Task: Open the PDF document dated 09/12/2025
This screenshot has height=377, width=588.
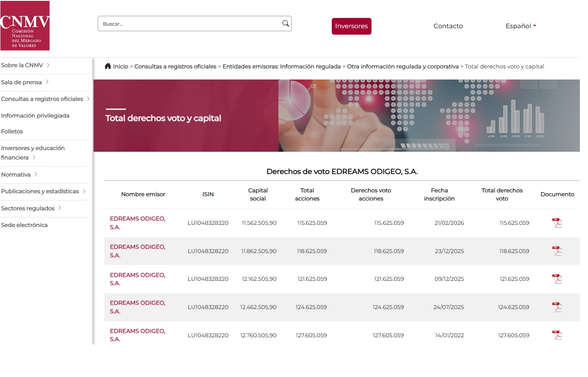Action: tap(557, 279)
